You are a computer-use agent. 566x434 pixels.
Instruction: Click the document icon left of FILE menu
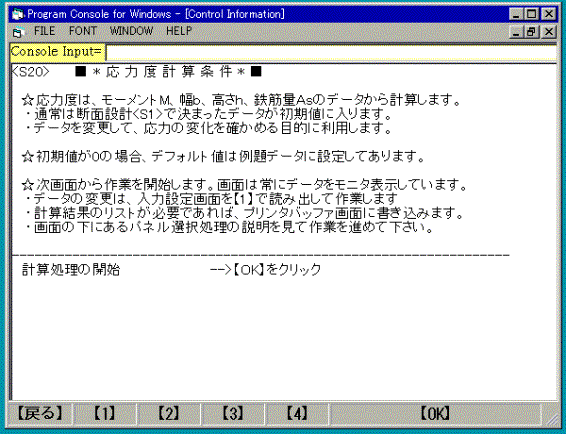click(18, 32)
